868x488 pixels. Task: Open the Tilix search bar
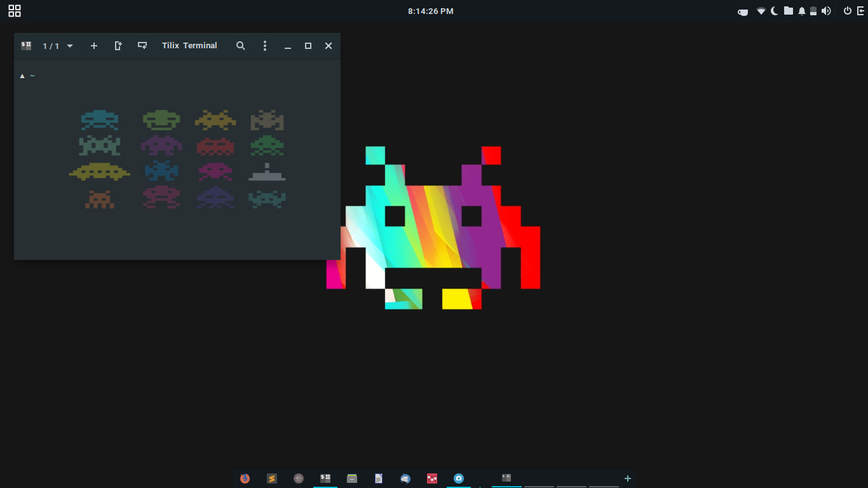240,45
